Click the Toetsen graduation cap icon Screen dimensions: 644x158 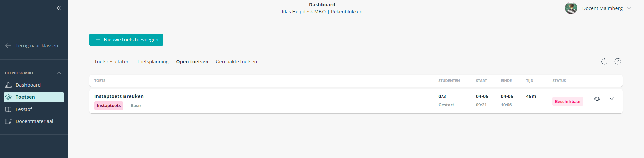8,97
